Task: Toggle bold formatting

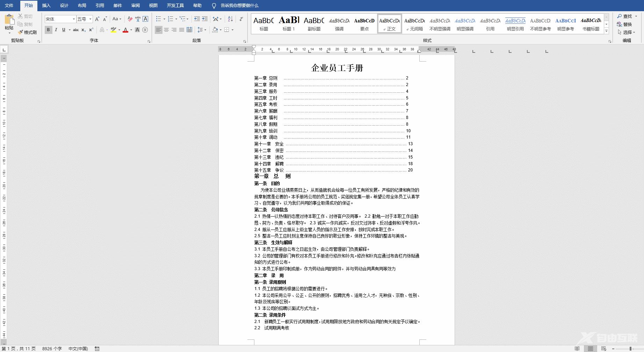Action: [48, 30]
